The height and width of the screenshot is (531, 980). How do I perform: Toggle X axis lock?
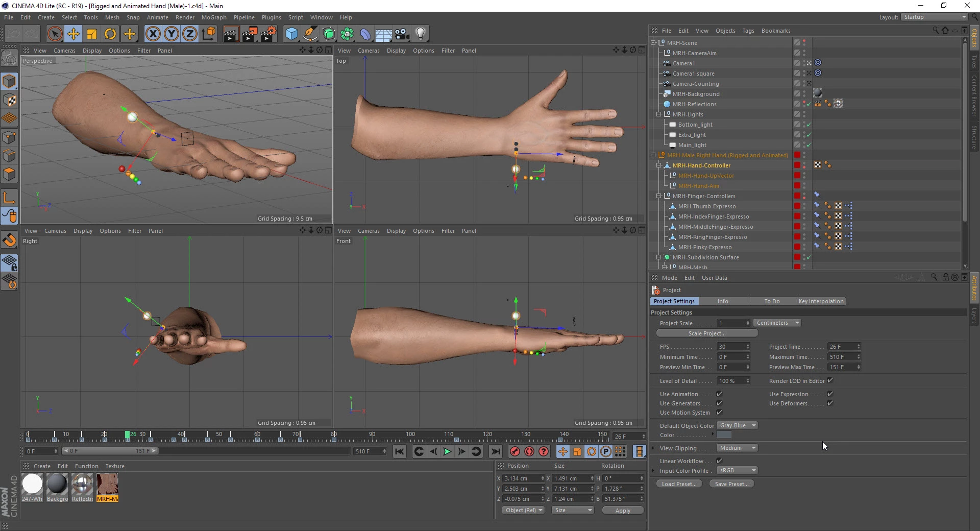click(x=153, y=34)
